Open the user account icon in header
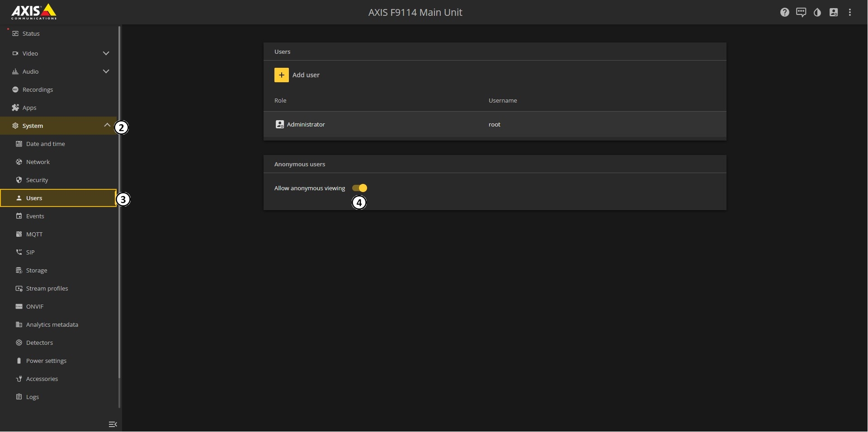Viewport: 868px width, 432px height. point(834,12)
